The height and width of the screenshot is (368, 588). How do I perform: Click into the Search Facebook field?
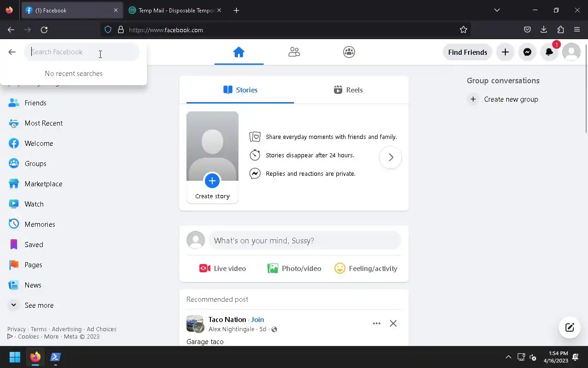pos(82,52)
